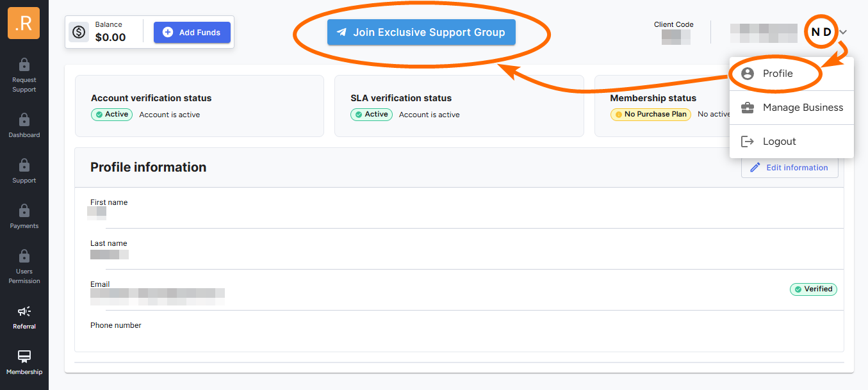Click the Add Funds button
Image resolution: width=868 pixels, height=390 pixels.
[192, 32]
